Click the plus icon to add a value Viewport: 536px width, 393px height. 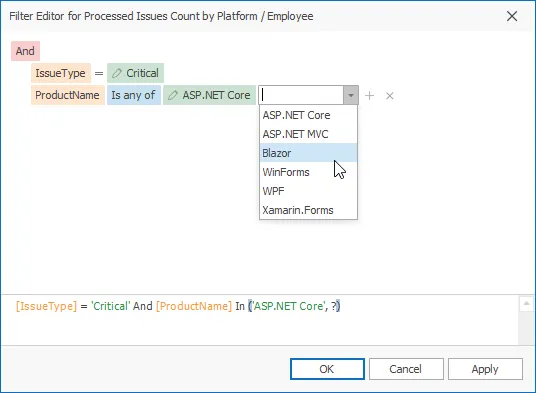point(370,95)
